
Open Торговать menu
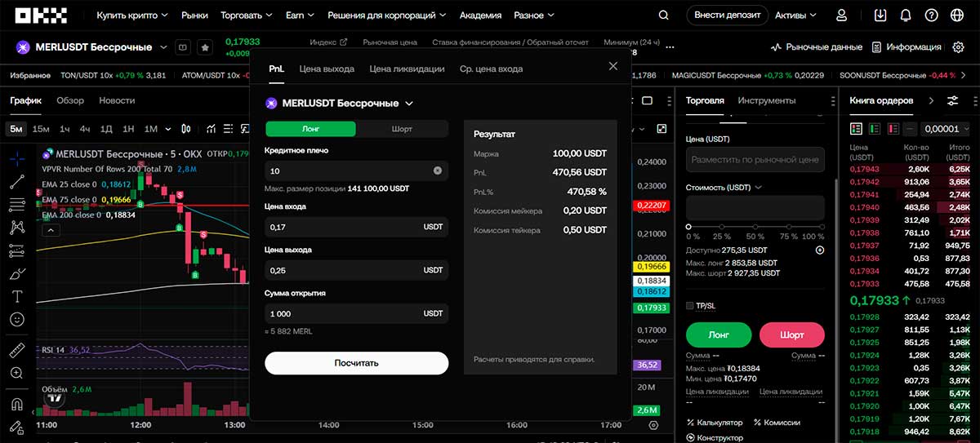pos(247,15)
